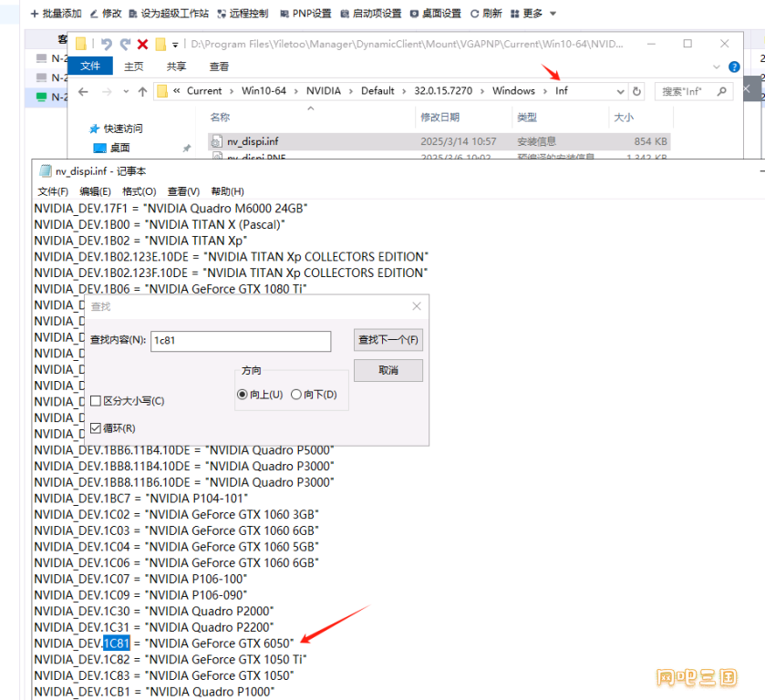Expand the chevron after Current in the breadcrumb
The image size is (765, 700).
[232, 92]
